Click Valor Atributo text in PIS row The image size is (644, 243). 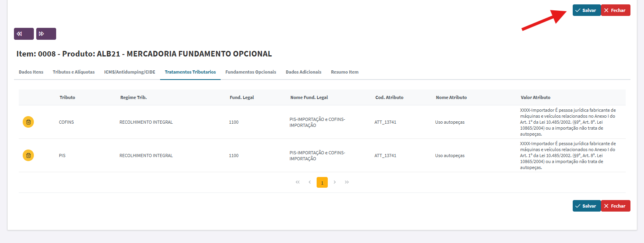point(568,156)
